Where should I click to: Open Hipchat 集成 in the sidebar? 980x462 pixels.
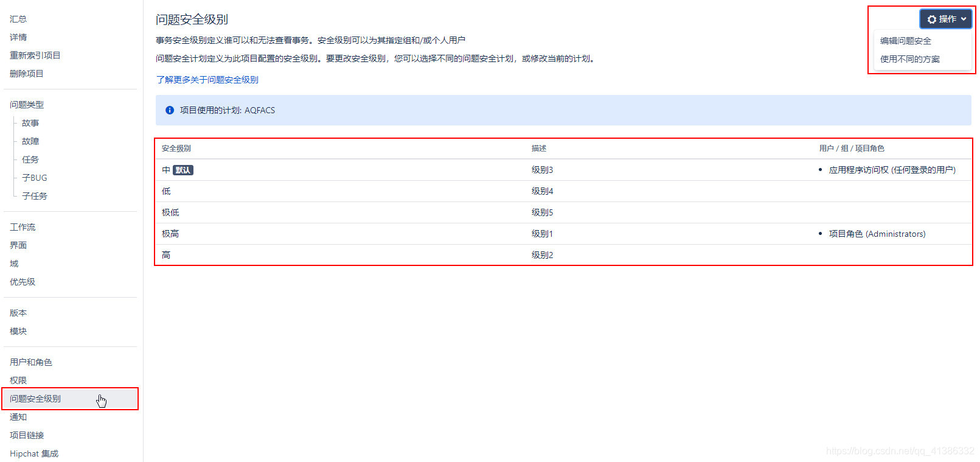[x=34, y=453]
